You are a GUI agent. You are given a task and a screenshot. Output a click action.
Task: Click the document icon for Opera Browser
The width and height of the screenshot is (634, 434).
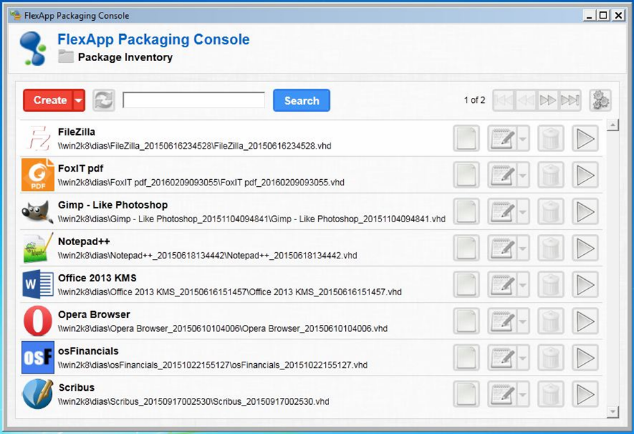[x=466, y=321]
